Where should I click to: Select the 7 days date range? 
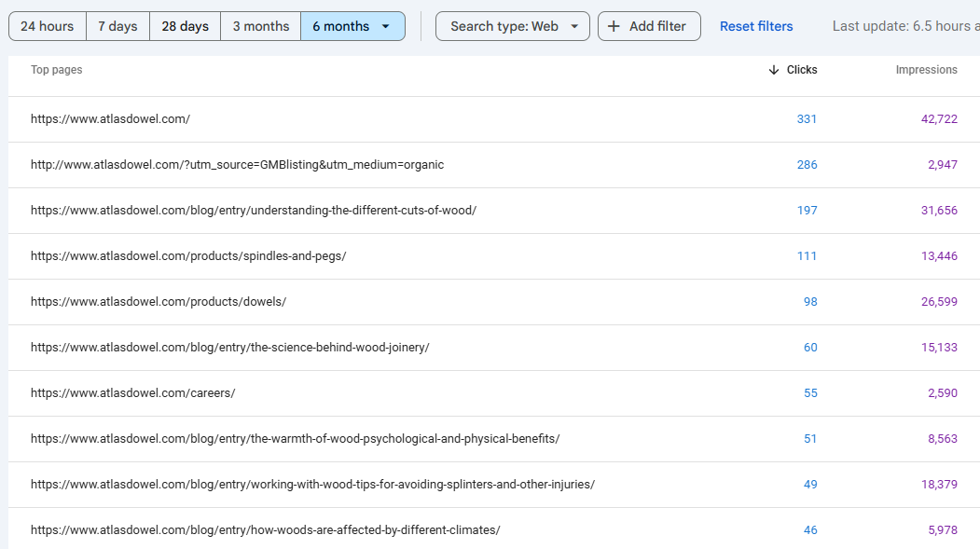pos(118,26)
